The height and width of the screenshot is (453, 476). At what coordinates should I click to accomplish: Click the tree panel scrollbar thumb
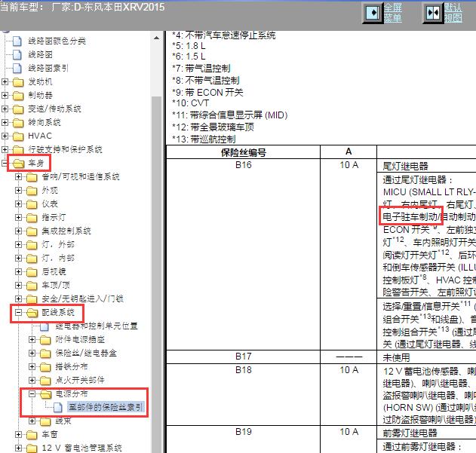tap(156, 273)
